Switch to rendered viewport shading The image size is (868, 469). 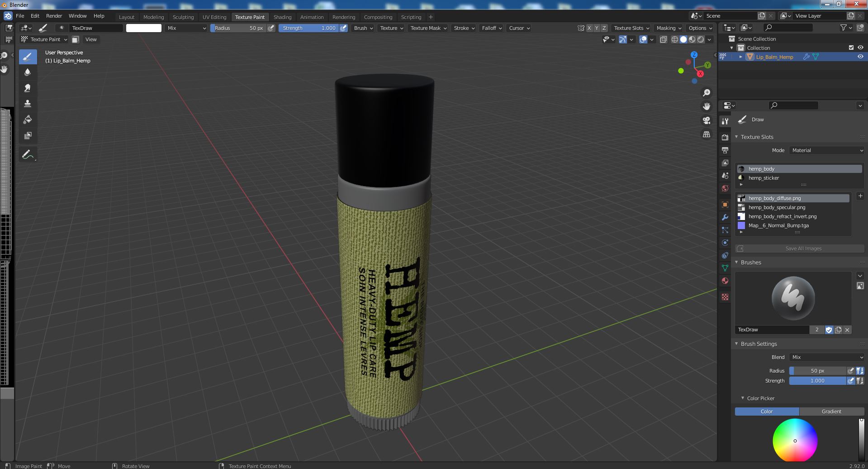pyautogui.click(x=701, y=39)
